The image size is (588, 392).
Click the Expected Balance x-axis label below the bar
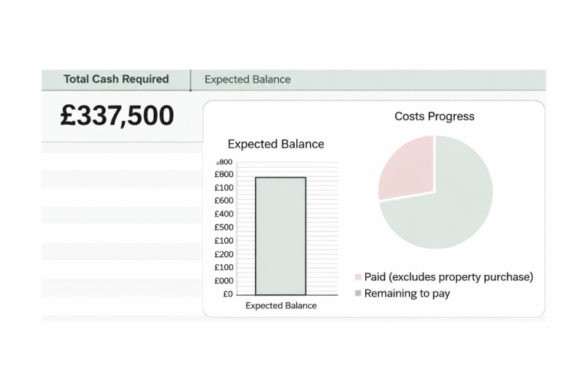coord(281,306)
